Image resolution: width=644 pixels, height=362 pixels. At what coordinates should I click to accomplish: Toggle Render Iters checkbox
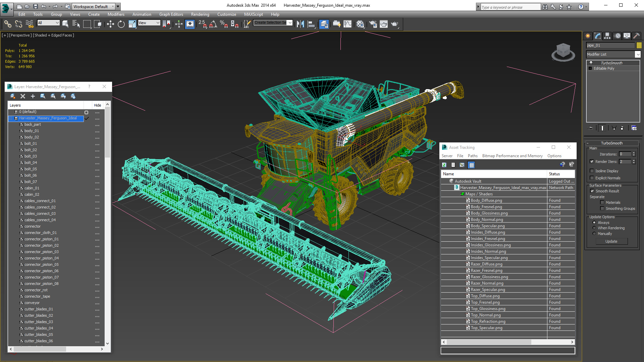(592, 162)
